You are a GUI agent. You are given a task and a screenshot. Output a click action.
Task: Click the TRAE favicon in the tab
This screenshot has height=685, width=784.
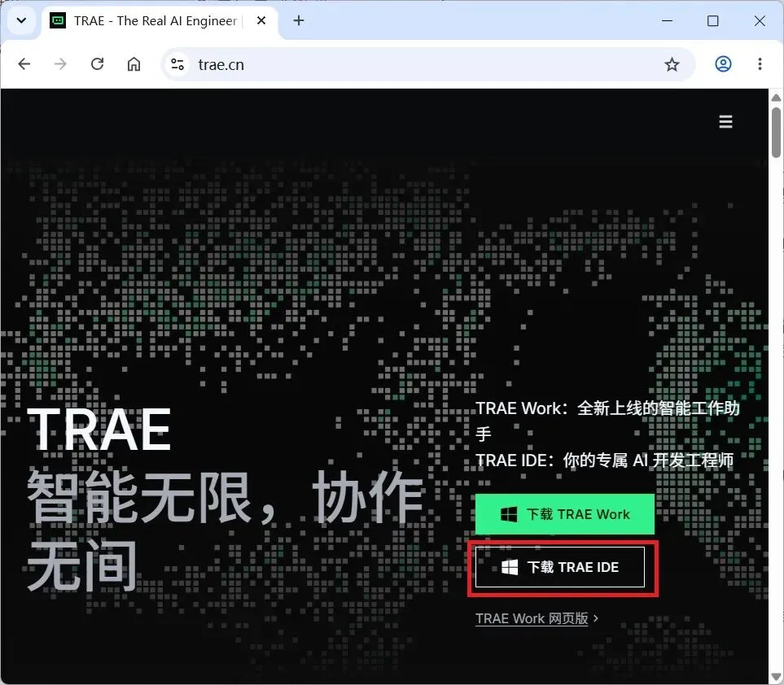pyautogui.click(x=58, y=20)
